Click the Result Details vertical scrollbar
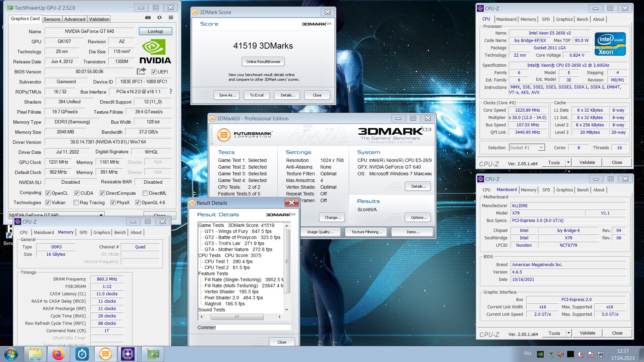The height and width of the screenshot is (362, 644). click(287, 267)
